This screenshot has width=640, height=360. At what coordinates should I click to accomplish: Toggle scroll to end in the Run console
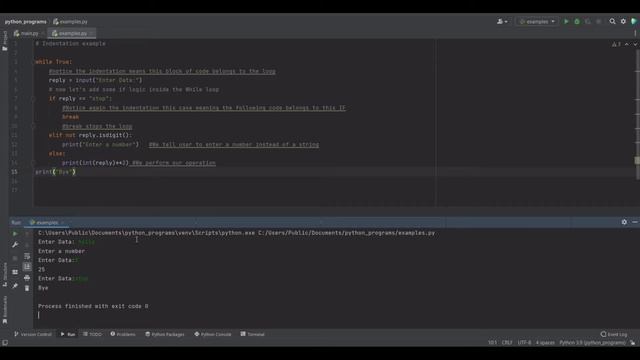tap(27, 267)
